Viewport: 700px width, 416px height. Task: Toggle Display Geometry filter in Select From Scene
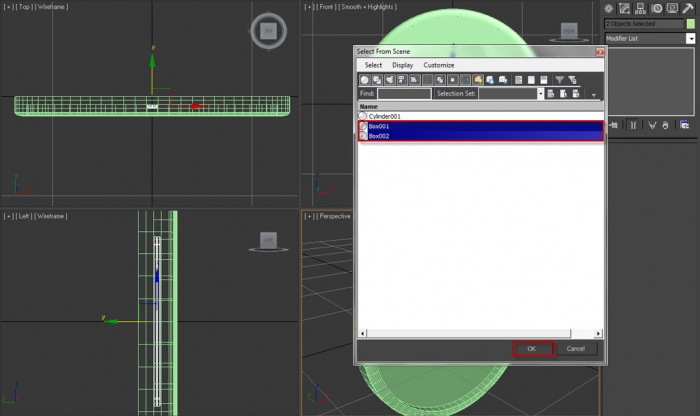click(x=365, y=80)
